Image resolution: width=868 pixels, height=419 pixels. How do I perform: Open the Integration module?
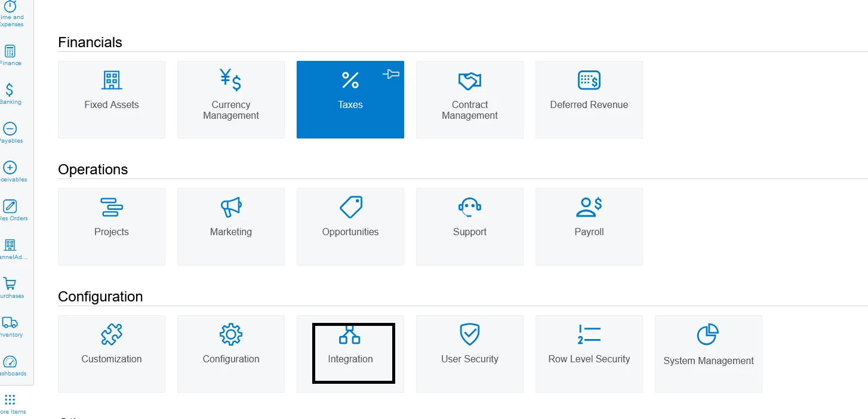(x=350, y=354)
